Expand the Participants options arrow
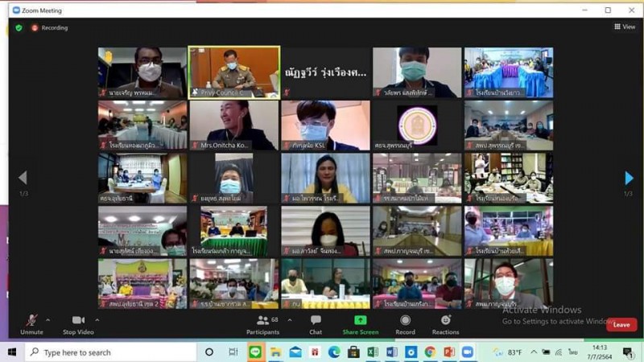 (288, 320)
